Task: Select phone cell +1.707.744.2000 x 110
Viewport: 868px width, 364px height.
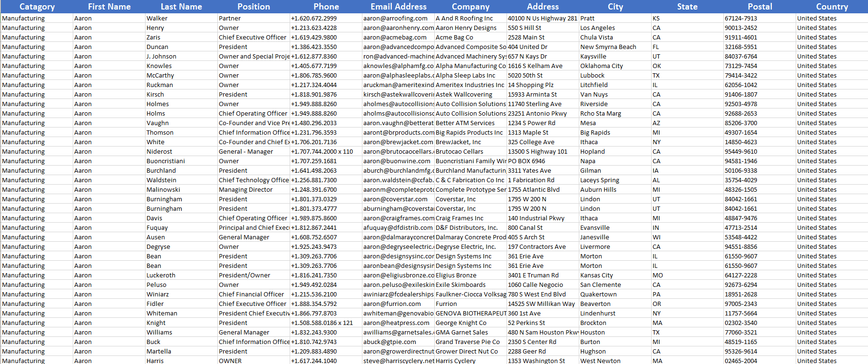Action: pos(326,151)
